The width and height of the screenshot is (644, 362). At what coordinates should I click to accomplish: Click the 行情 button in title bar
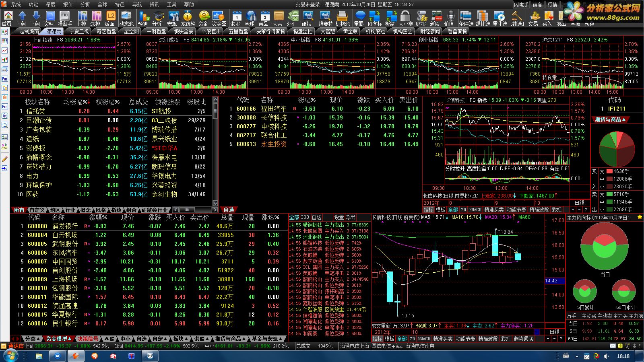553,4
